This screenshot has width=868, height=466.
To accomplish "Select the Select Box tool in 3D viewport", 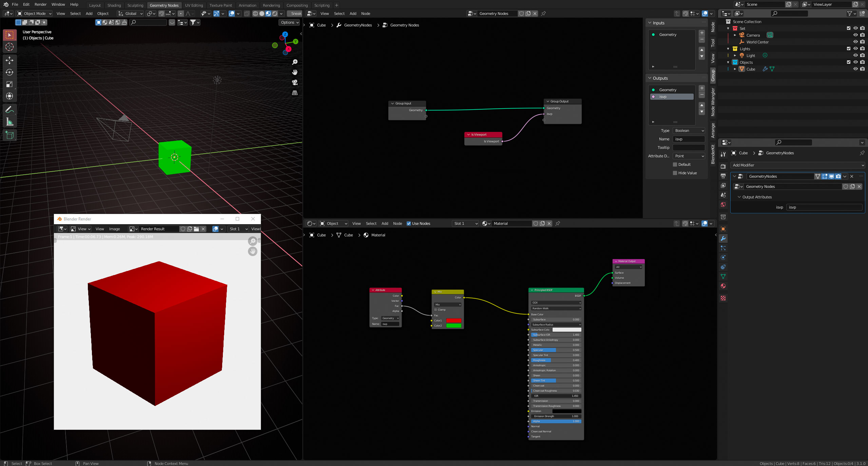I will pos(9,35).
